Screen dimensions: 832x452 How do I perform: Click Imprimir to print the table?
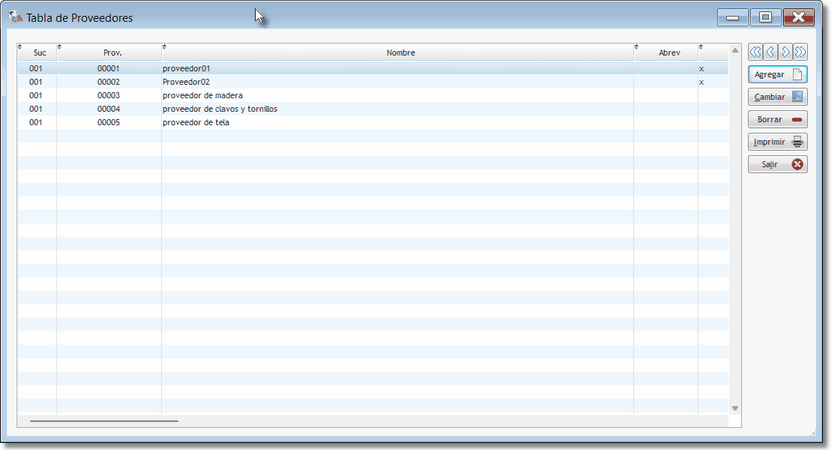point(778,142)
